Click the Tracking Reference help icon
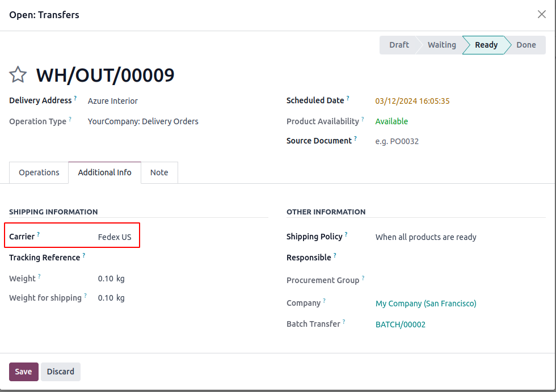This screenshot has width=556, height=392. pos(84,255)
